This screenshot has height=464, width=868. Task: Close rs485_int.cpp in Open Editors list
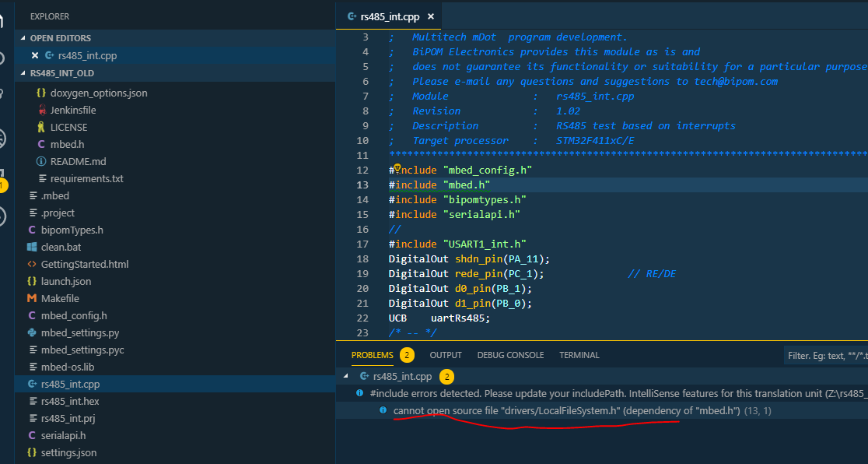coord(35,55)
